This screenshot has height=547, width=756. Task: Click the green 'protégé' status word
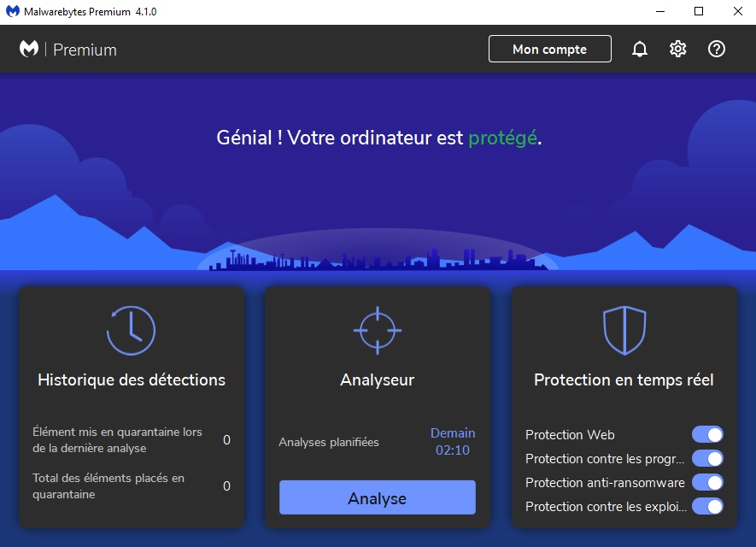(503, 138)
